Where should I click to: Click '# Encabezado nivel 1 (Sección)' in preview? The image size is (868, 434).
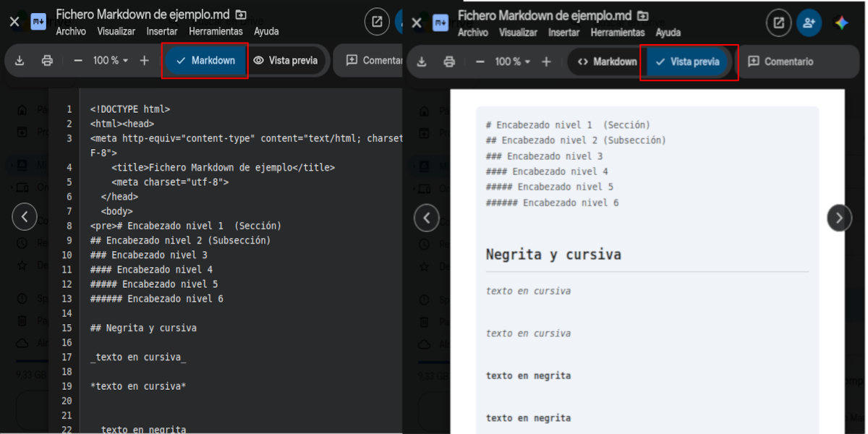point(568,125)
